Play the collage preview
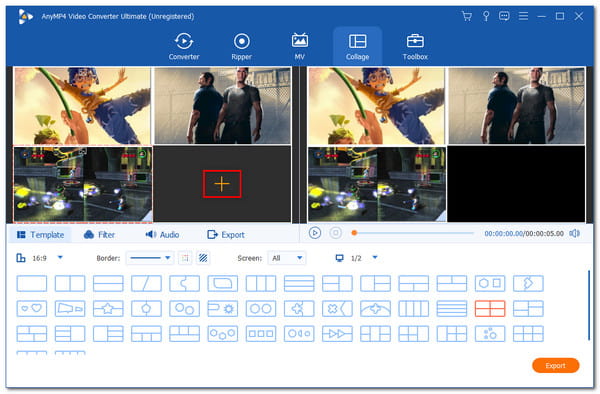The image size is (600, 394). point(315,233)
